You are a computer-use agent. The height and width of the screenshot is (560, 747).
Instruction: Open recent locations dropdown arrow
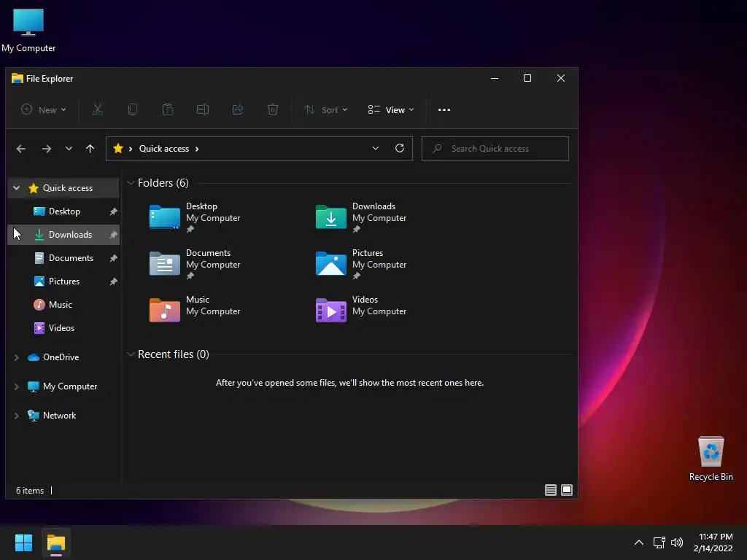tap(69, 149)
